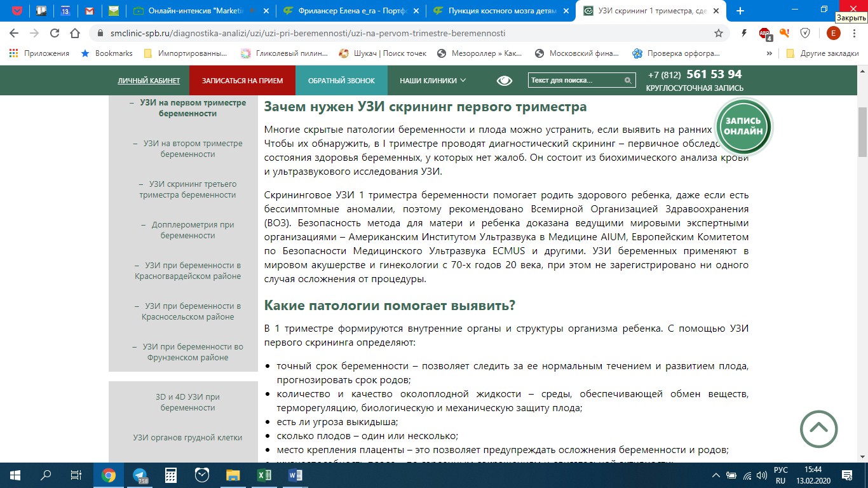This screenshot has width=868, height=488.
Task: Open УЗИ в Красногвардейском районе link
Action: point(187,271)
